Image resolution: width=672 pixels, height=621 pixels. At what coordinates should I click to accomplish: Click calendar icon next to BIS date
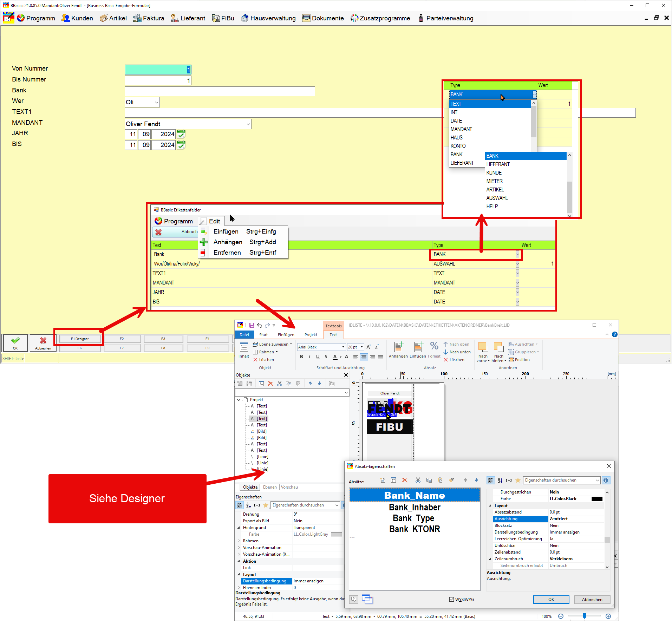[x=181, y=145]
